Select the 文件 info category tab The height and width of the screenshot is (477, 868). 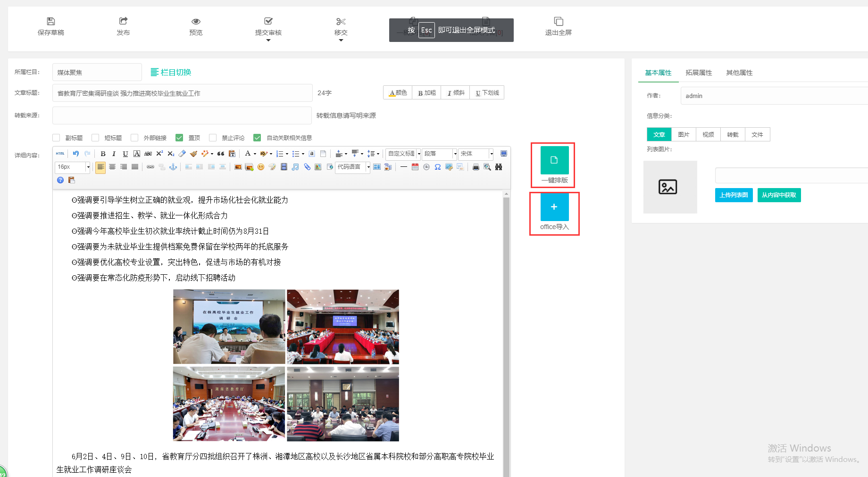(x=757, y=134)
